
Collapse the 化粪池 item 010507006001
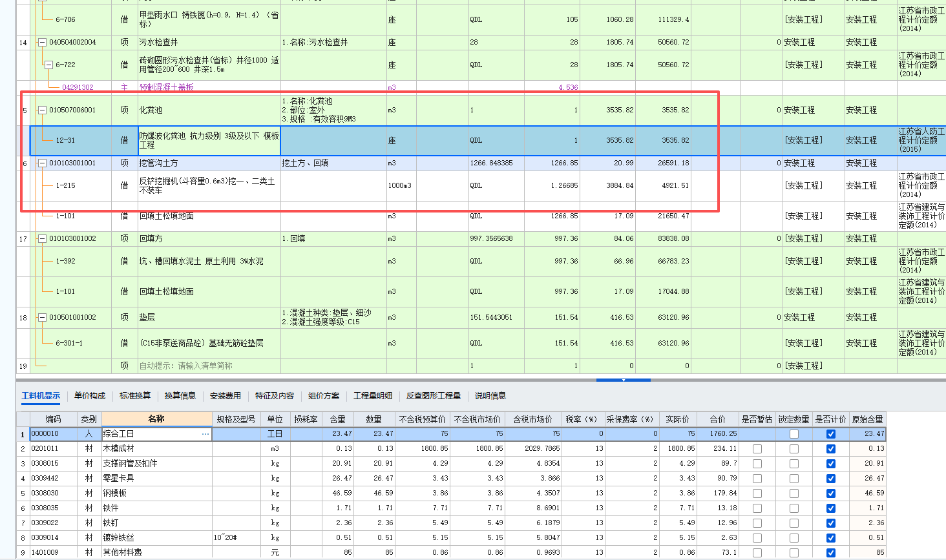tap(42, 110)
